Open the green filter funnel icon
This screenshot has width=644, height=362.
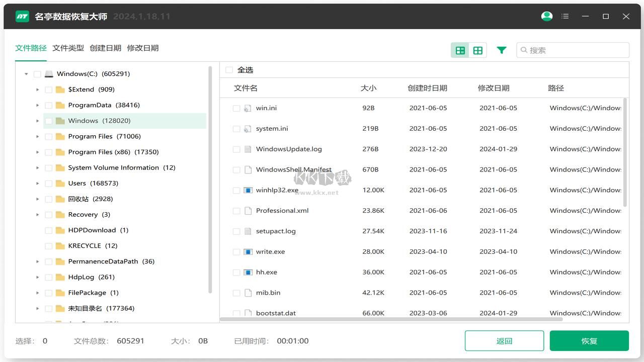click(502, 50)
